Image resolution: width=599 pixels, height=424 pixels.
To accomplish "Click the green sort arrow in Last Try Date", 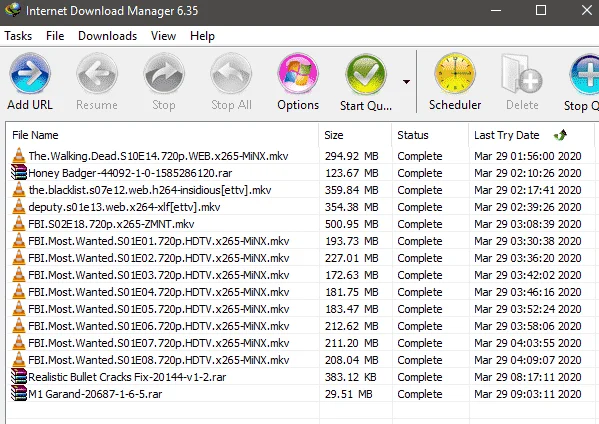I will click(x=560, y=135).
